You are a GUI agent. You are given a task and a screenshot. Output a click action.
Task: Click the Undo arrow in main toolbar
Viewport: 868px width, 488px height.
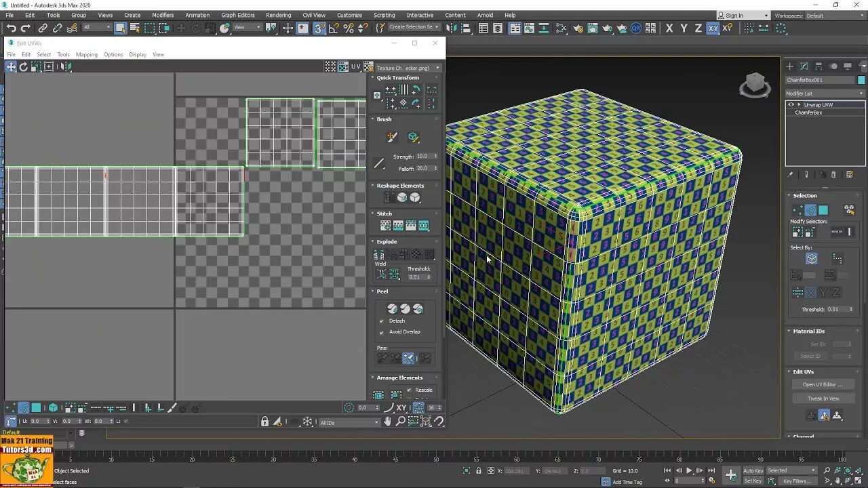pyautogui.click(x=11, y=28)
